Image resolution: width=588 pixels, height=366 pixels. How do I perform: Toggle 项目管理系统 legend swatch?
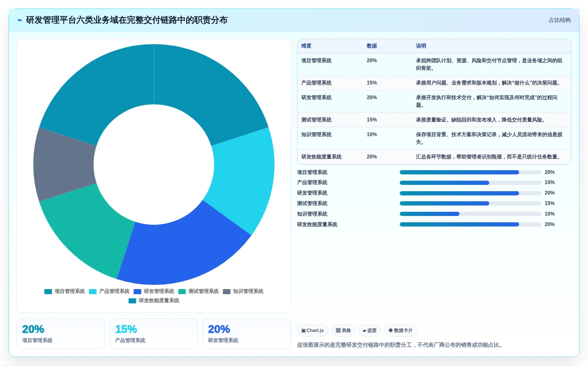pos(48,291)
